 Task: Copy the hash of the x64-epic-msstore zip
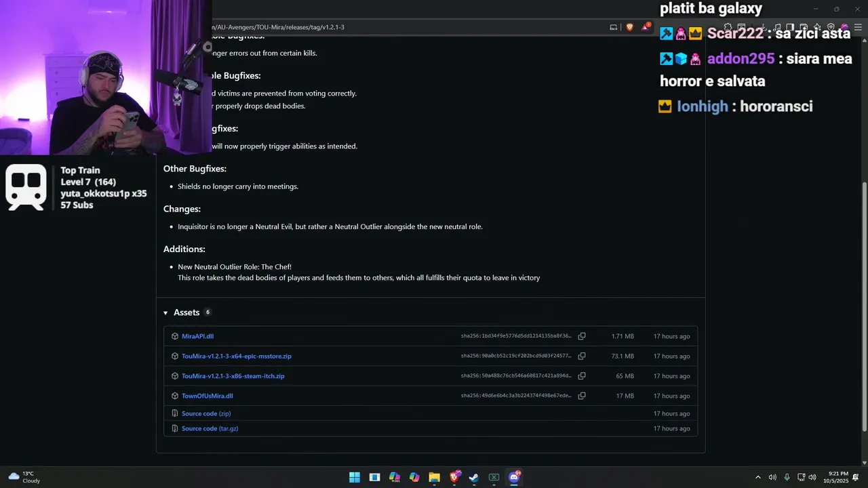[582, 356]
